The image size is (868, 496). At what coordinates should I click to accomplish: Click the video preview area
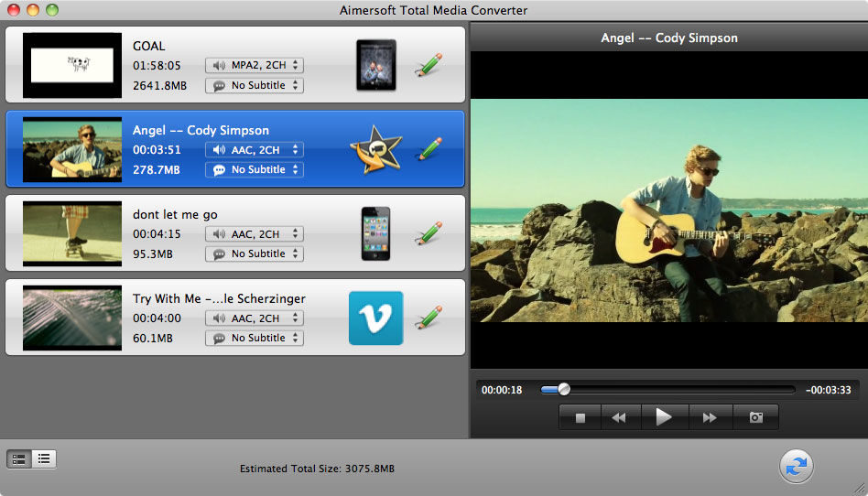[669, 210]
